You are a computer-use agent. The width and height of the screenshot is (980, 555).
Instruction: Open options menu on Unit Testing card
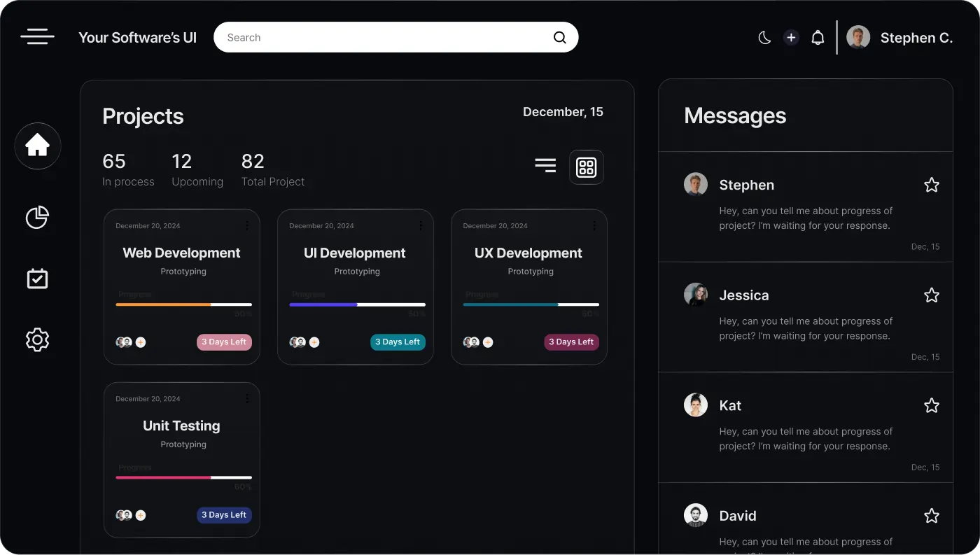click(246, 398)
